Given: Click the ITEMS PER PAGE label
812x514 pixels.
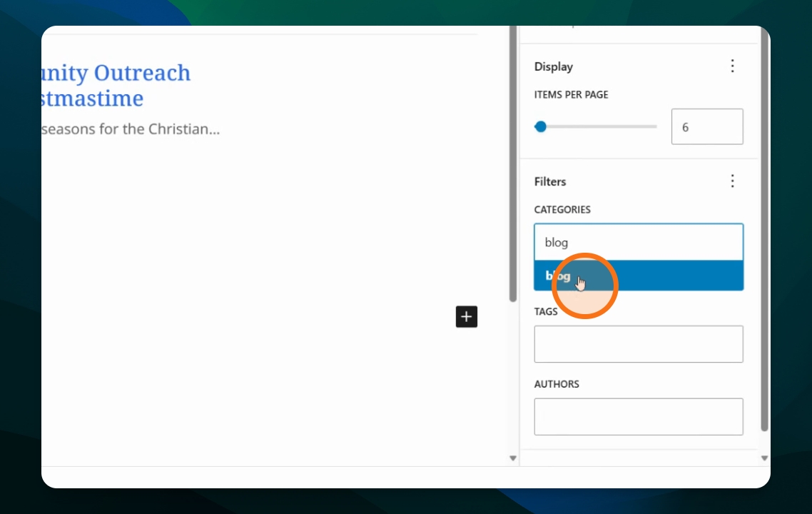Looking at the screenshot, I should click(572, 95).
